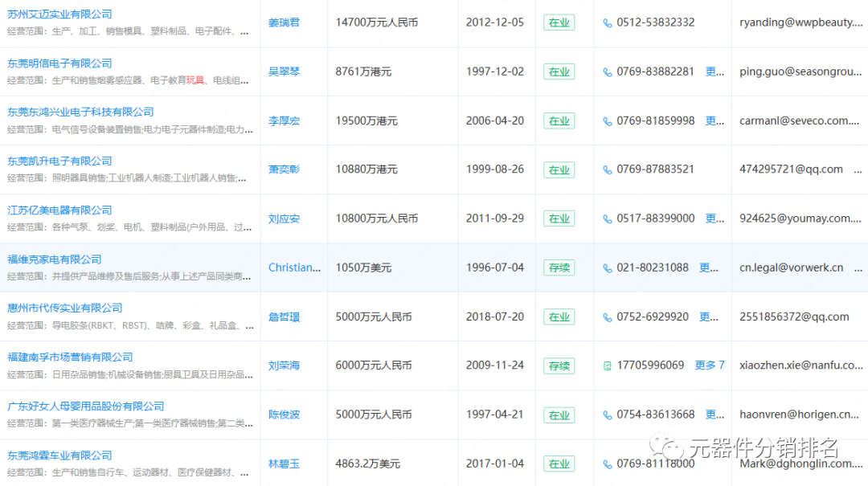Open legal representative 姜瑞君
Screen dimensions: 868x486
[284, 22]
